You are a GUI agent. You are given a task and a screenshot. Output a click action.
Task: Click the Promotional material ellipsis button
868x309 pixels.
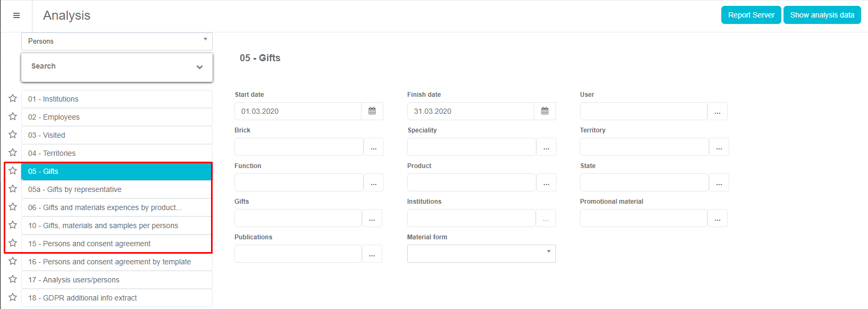(x=717, y=219)
